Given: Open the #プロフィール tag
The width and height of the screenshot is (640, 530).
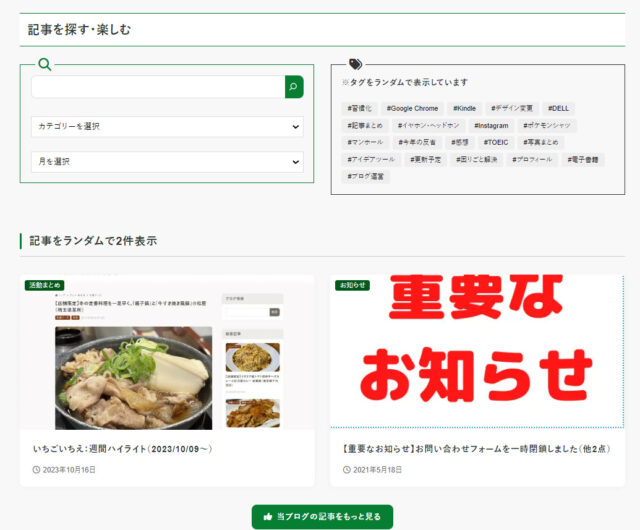Looking at the screenshot, I should click(x=532, y=160).
